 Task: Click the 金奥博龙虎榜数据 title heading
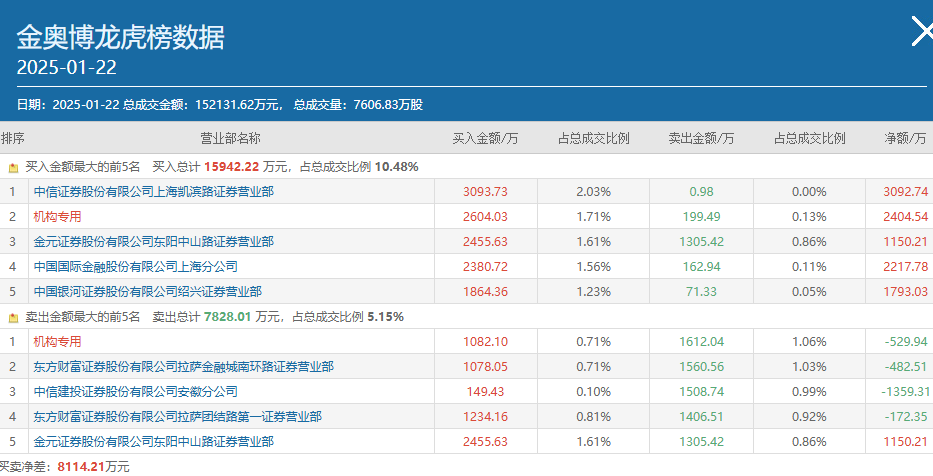120,37
